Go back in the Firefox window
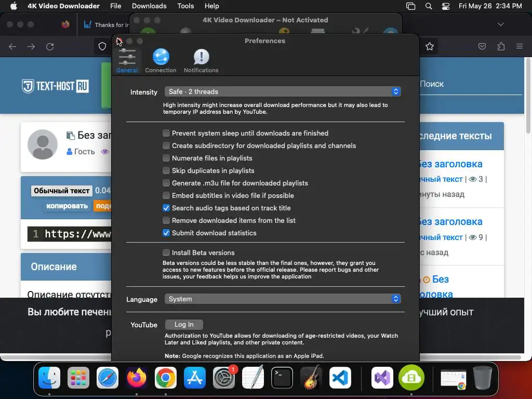532x399 pixels. 12,46
